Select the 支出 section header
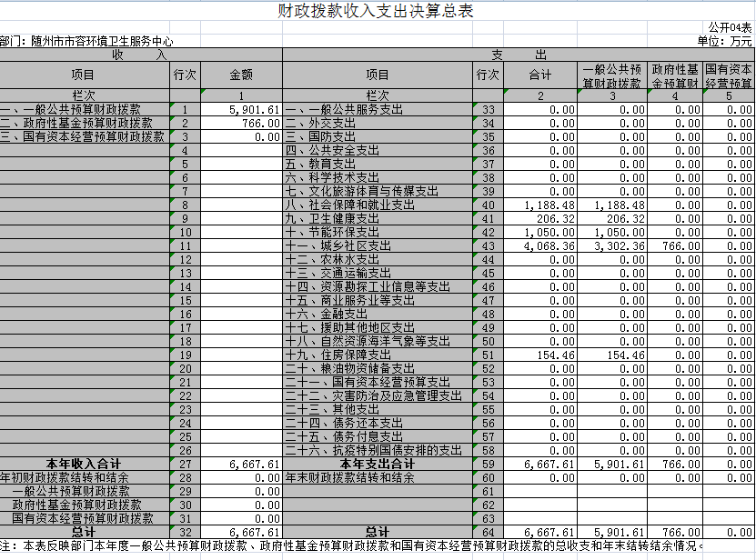The image size is (756, 560). click(519, 55)
